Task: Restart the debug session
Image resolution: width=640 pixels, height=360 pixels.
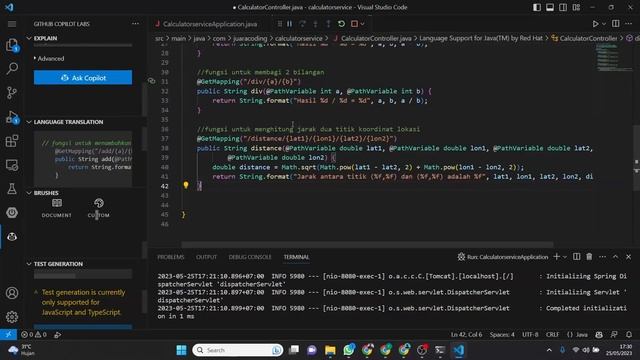Action: coord(341,24)
